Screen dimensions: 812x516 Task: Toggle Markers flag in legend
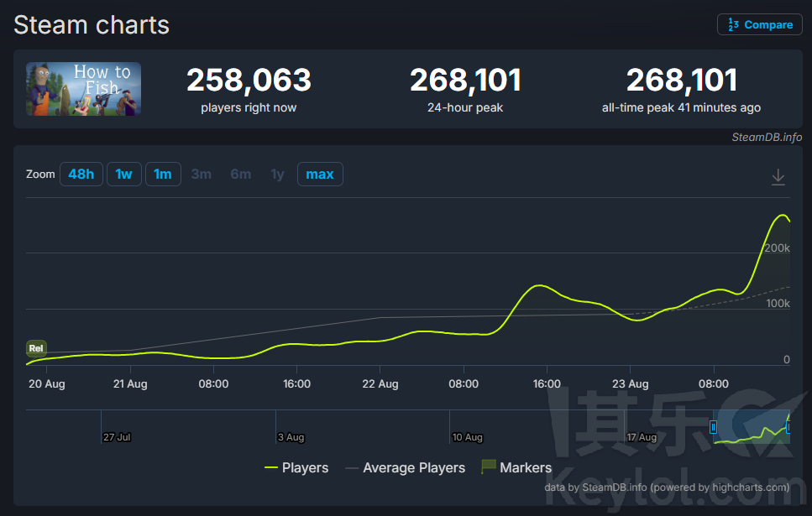(x=516, y=467)
